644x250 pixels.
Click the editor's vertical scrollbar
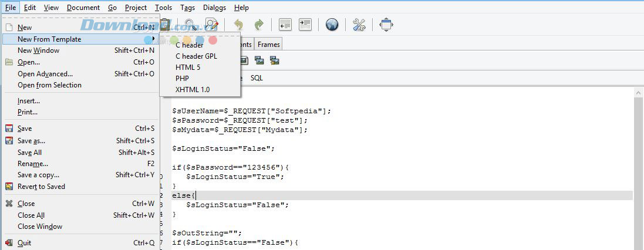638,170
